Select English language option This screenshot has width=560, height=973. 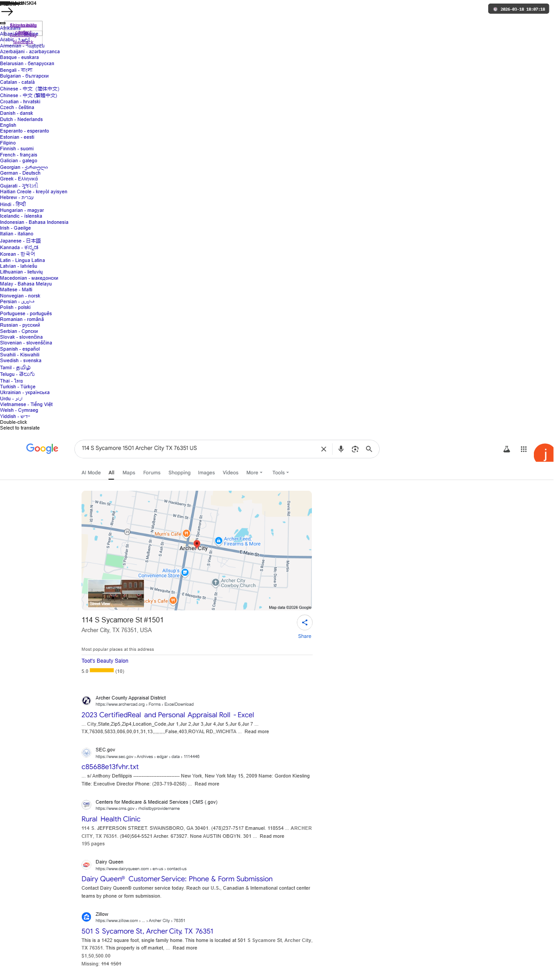click(x=8, y=125)
